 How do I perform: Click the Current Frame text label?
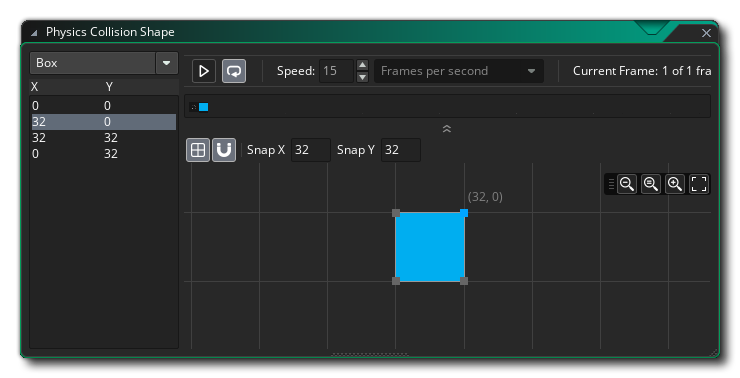642,71
